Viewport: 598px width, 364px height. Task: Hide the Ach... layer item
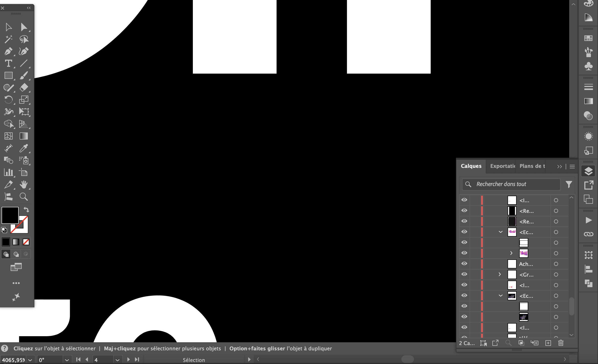pyautogui.click(x=464, y=264)
